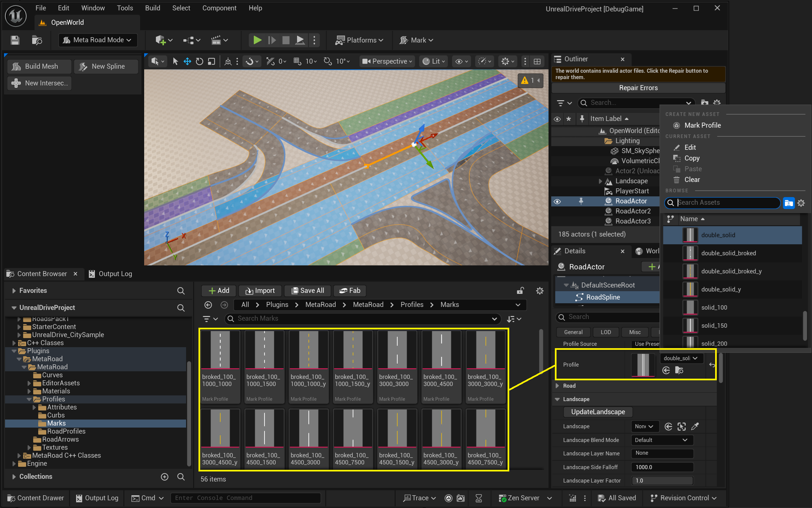Select the Scale tool in the viewport toolbar
The image size is (812, 508).
[212, 61]
